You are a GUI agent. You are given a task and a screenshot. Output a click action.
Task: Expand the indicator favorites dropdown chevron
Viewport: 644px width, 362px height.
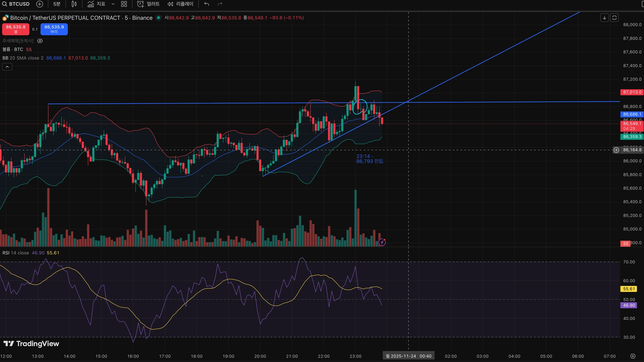coord(113,4)
